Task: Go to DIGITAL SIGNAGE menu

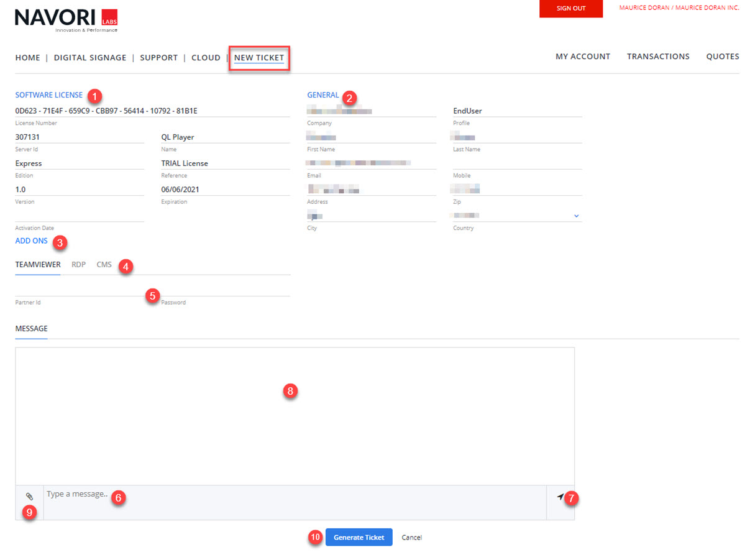Action: pyautogui.click(x=90, y=58)
